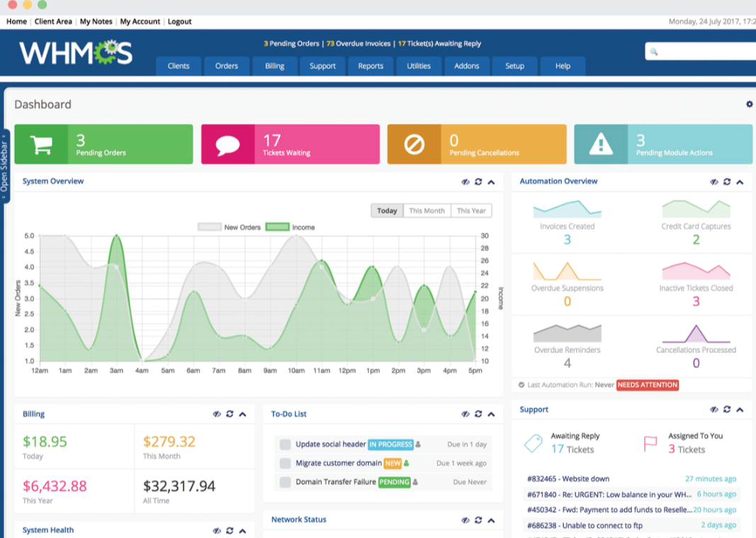Screen dimensions: 756x538
Task: Go to Client Area link
Action: [x=53, y=21]
